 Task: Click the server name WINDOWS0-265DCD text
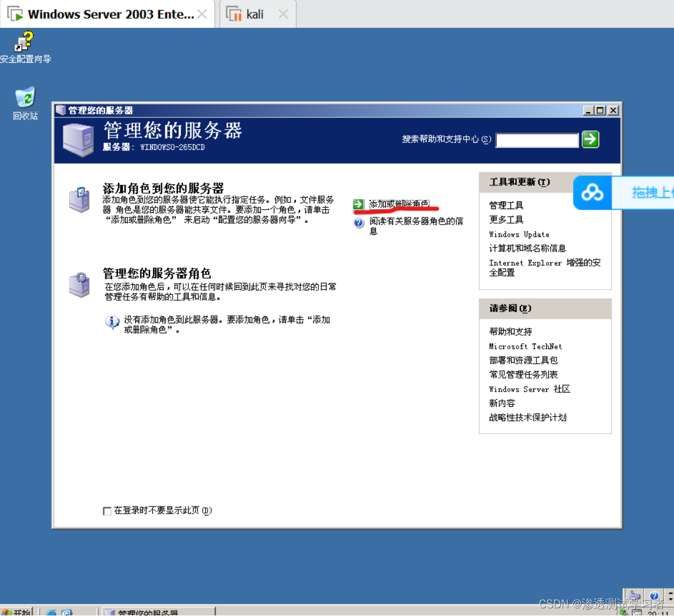point(173,147)
